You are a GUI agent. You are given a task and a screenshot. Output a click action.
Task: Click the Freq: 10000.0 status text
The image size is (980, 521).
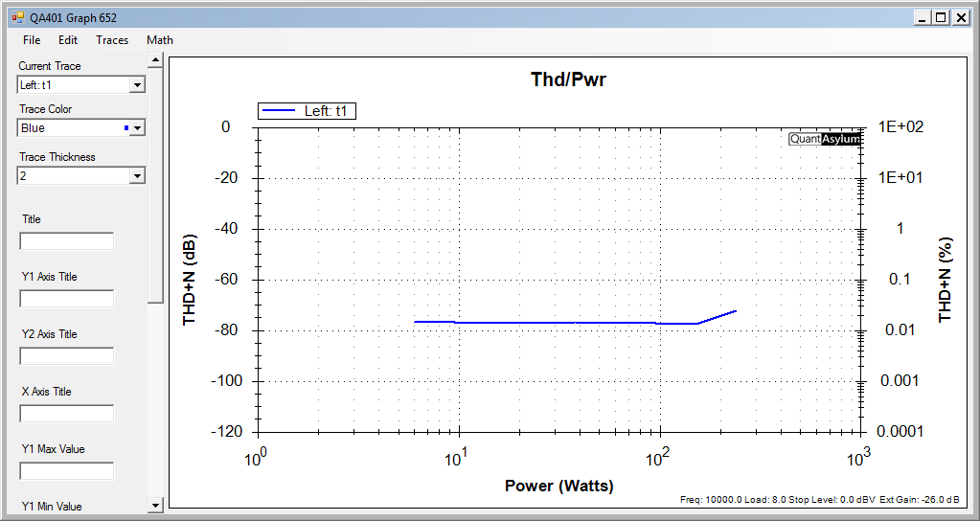[710, 500]
